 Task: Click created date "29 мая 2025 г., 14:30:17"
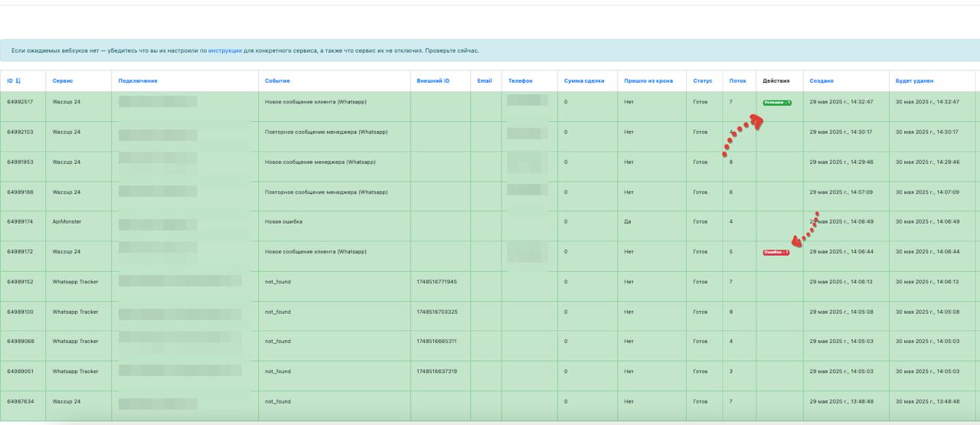841,132
